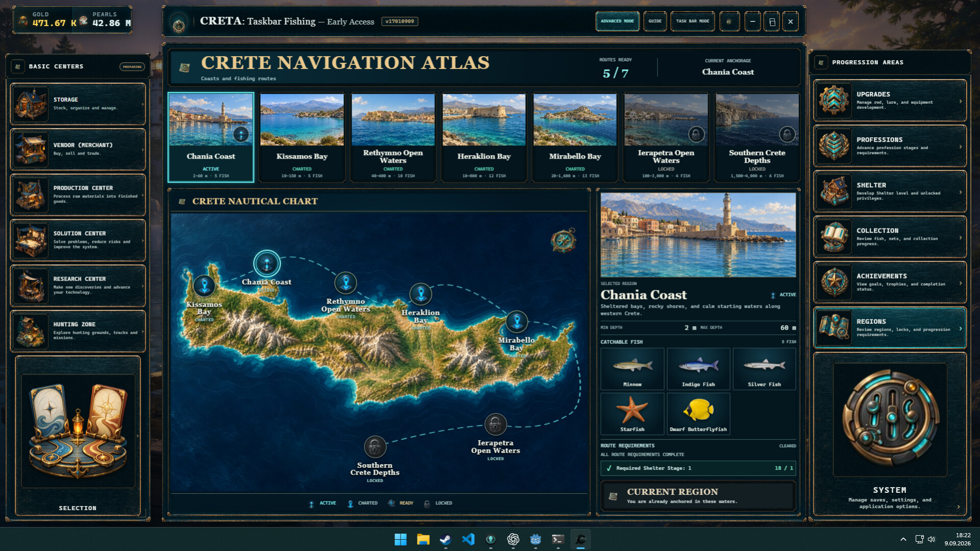Select the locked Ierapetra Open Waters pin
The image size is (980, 551).
click(x=495, y=424)
